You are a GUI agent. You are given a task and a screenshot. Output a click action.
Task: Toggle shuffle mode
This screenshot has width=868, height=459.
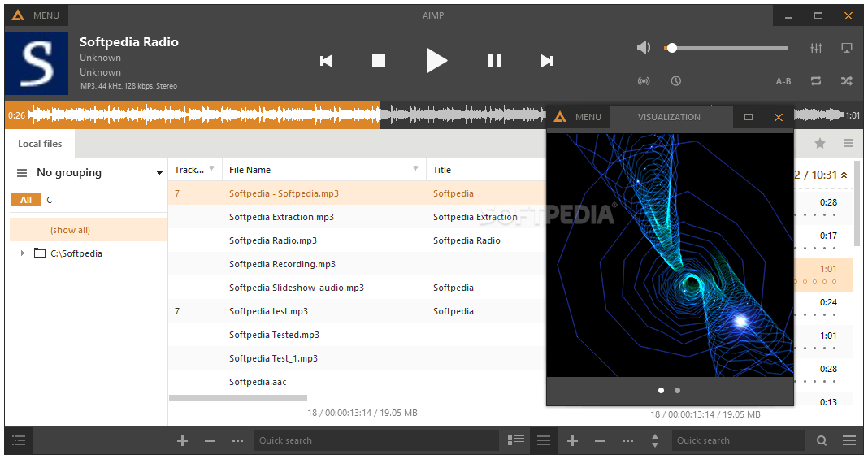click(x=846, y=80)
